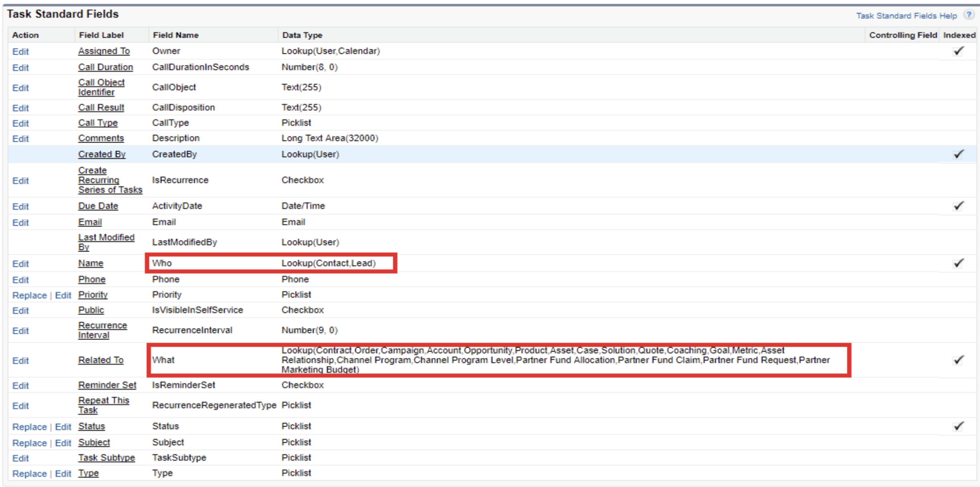The height and width of the screenshot is (487, 980).
Task: Click the Indexed checkmark for Assigned To
Action: pos(958,51)
